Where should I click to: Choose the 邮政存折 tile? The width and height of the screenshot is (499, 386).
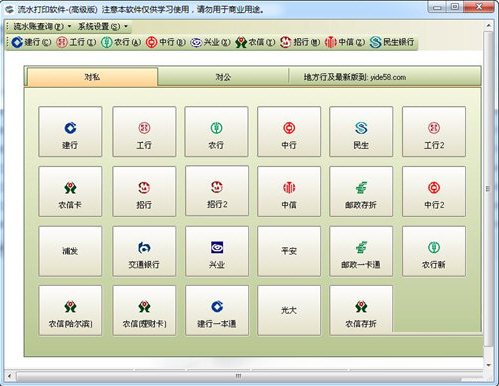click(361, 191)
